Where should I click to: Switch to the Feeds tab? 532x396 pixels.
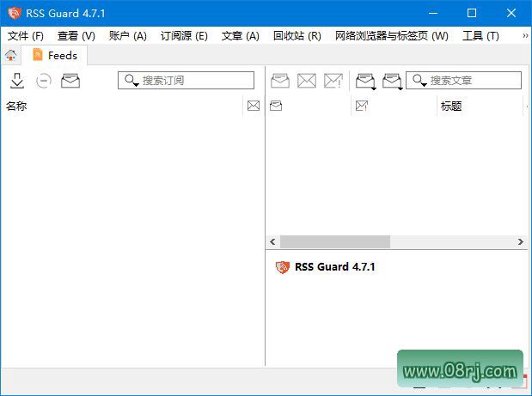pos(55,55)
